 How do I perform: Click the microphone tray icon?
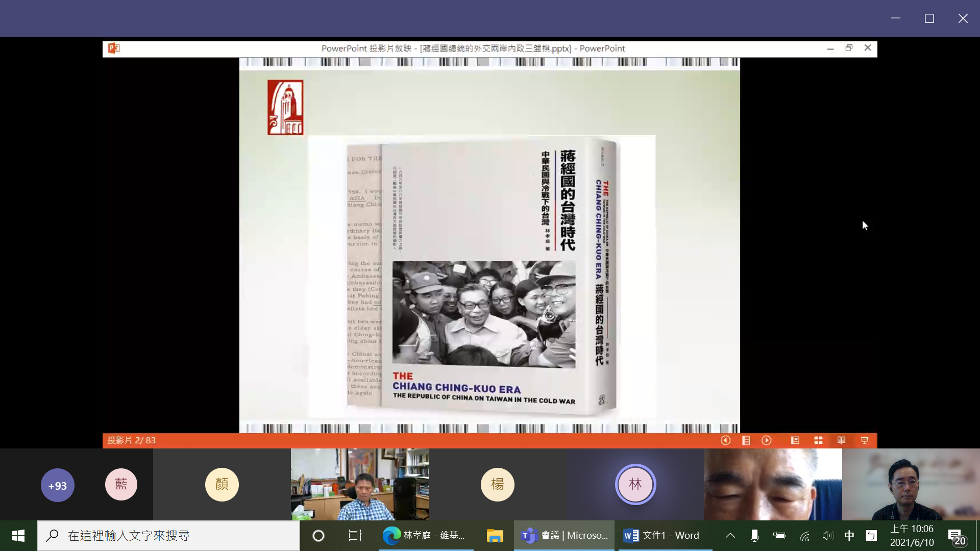pos(754,536)
